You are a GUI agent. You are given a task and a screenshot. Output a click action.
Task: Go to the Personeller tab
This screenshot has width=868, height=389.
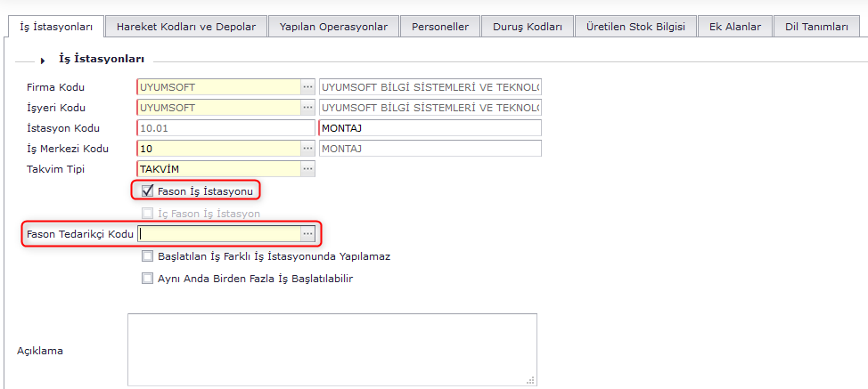[440, 27]
